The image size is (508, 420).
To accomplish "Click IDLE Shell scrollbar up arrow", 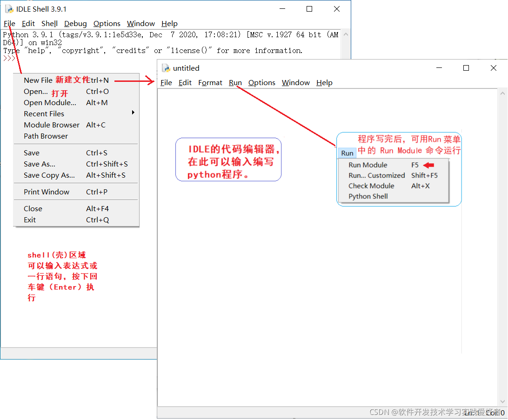I will pos(346,34).
